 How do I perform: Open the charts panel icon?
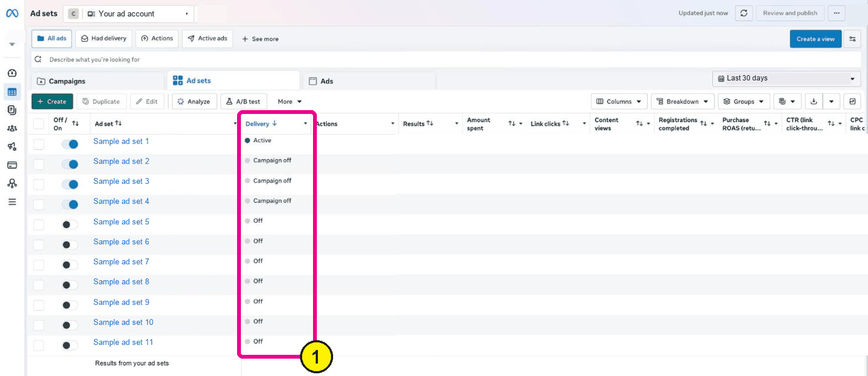tap(852, 101)
